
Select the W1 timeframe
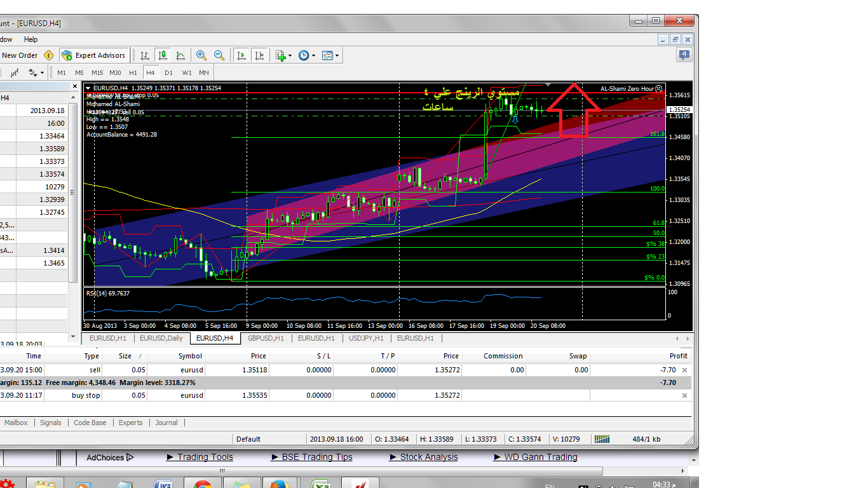[x=186, y=72]
